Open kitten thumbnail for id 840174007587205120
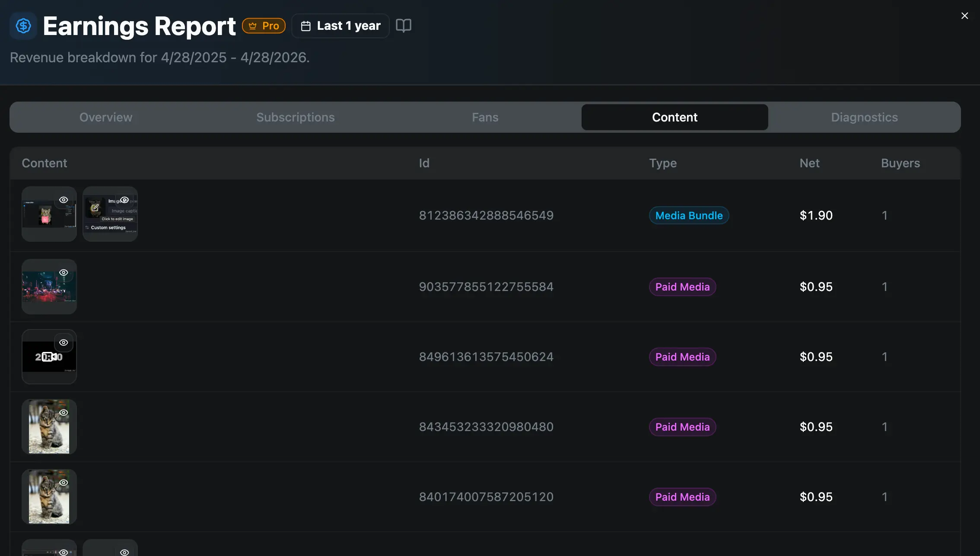The image size is (980, 556). [49, 497]
